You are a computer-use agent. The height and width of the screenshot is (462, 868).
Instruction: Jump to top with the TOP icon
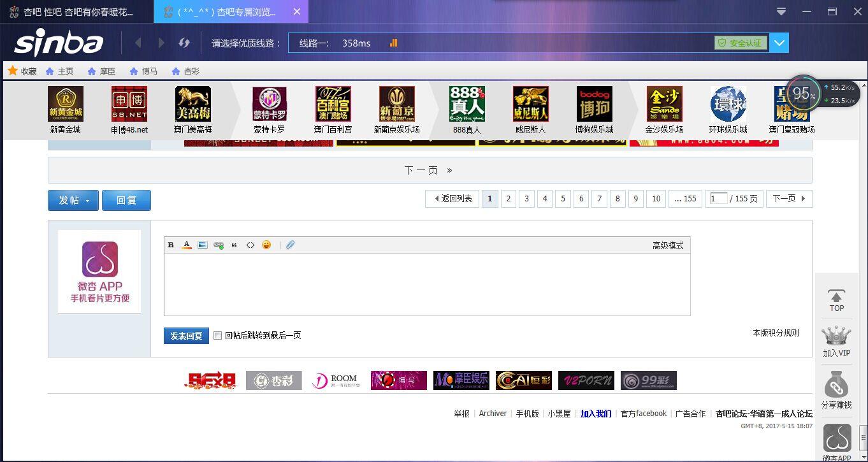(x=836, y=301)
